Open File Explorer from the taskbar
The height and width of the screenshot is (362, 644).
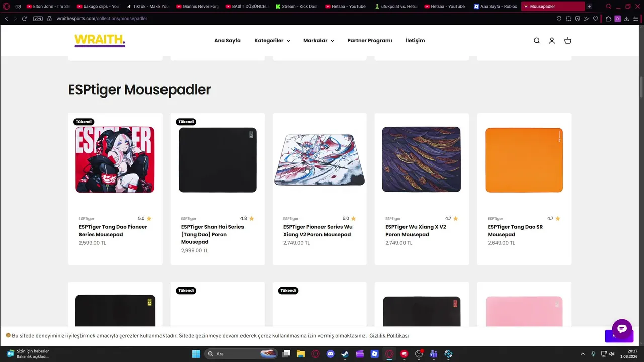(x=300, y=354)
